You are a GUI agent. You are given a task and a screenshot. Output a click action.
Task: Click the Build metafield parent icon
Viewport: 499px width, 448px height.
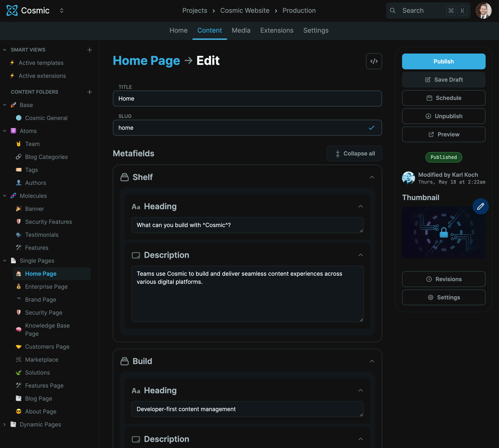[x=124, y=361]
